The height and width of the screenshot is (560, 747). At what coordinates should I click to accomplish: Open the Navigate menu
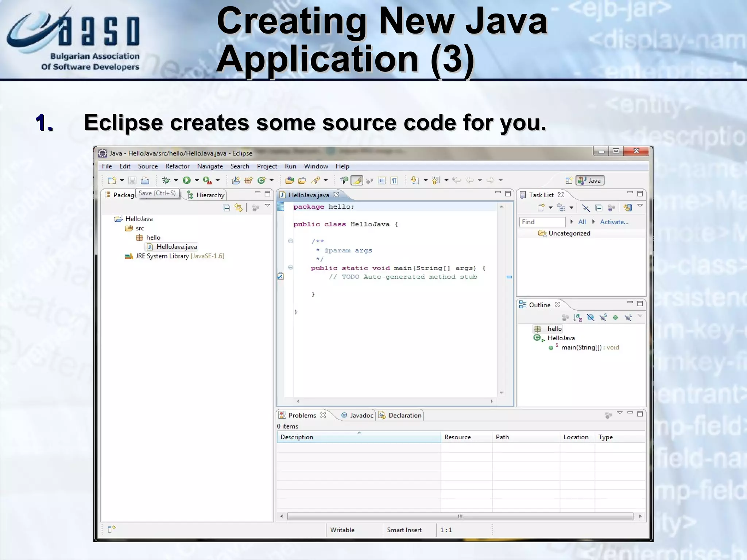(210, 166)
